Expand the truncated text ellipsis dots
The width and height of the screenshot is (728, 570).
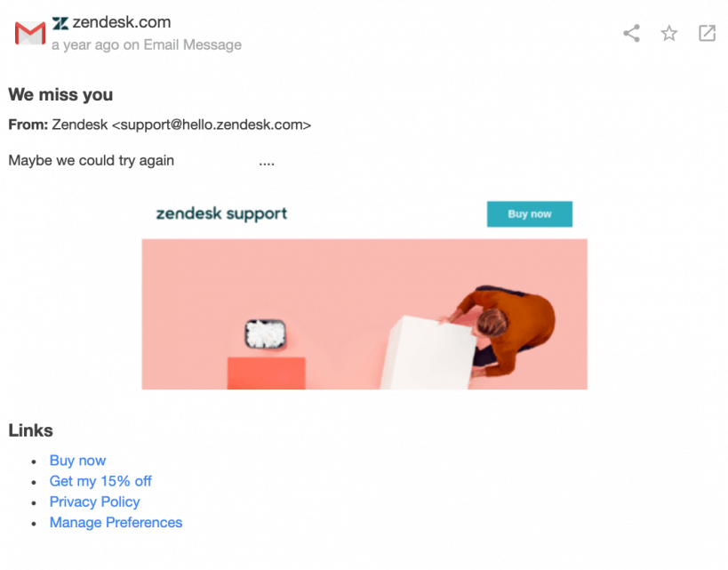[267, 164]
